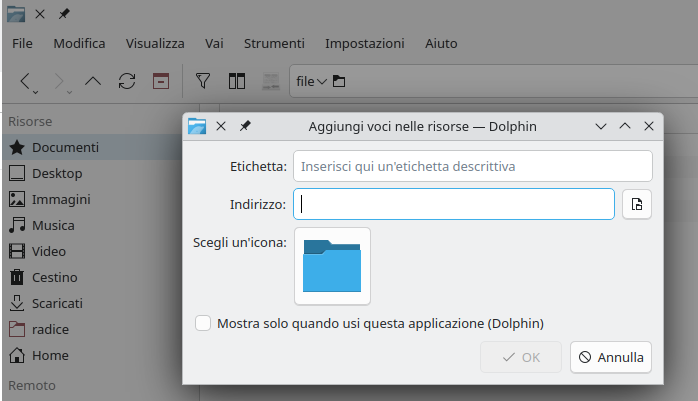This screenshot has width=698, height=401.
Task: Click the Reload icon in toolbar
Action: (x=127, y=81)
